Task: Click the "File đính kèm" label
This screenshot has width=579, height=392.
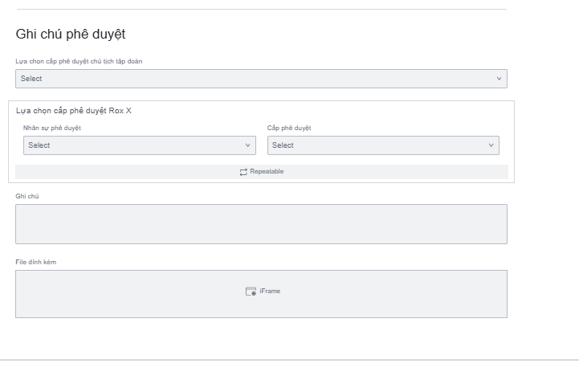Action: (36, 262)
